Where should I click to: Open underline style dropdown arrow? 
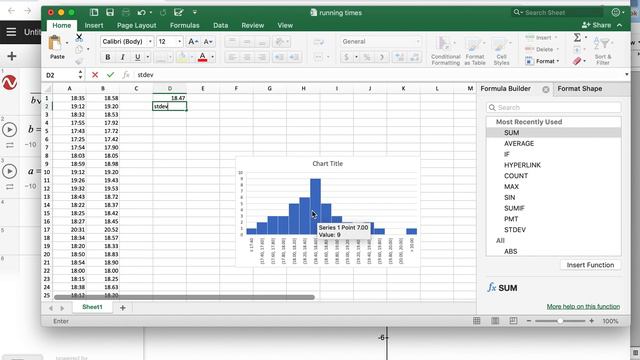click(x=148, y=57)
